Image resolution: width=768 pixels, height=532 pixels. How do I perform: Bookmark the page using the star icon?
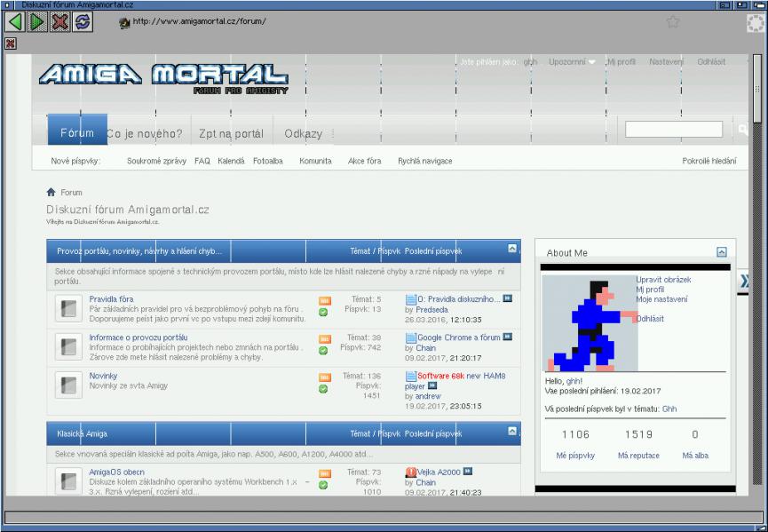(673, 21)
